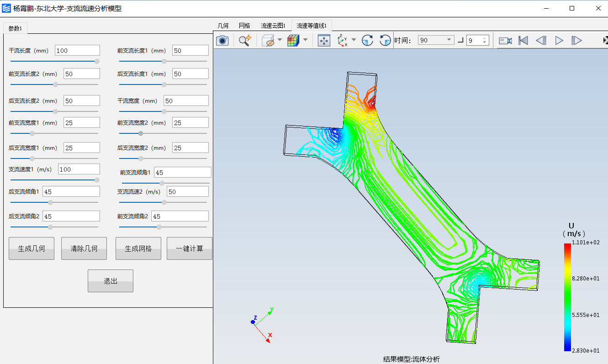Click the 后支流长度1 input field
Image resolution: width=608 pixels, height=364 pixels.
(x=190, y=74)
